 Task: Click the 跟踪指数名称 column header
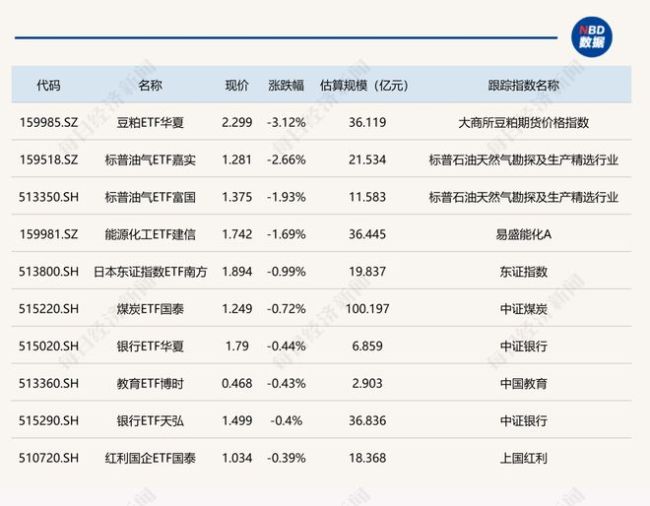tap(524, 85)
